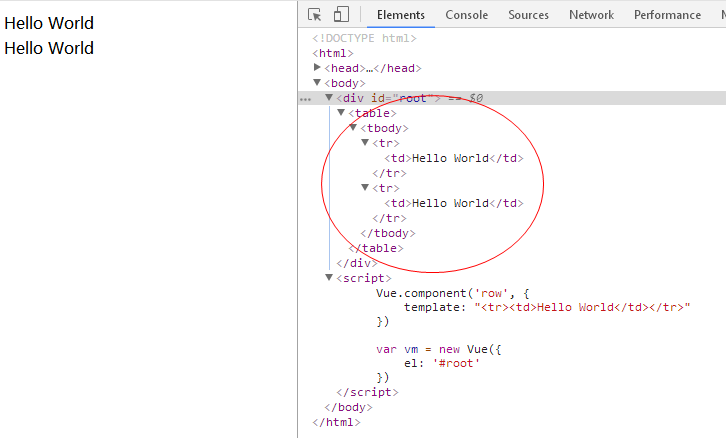Collapse the body element

[317, 82]
